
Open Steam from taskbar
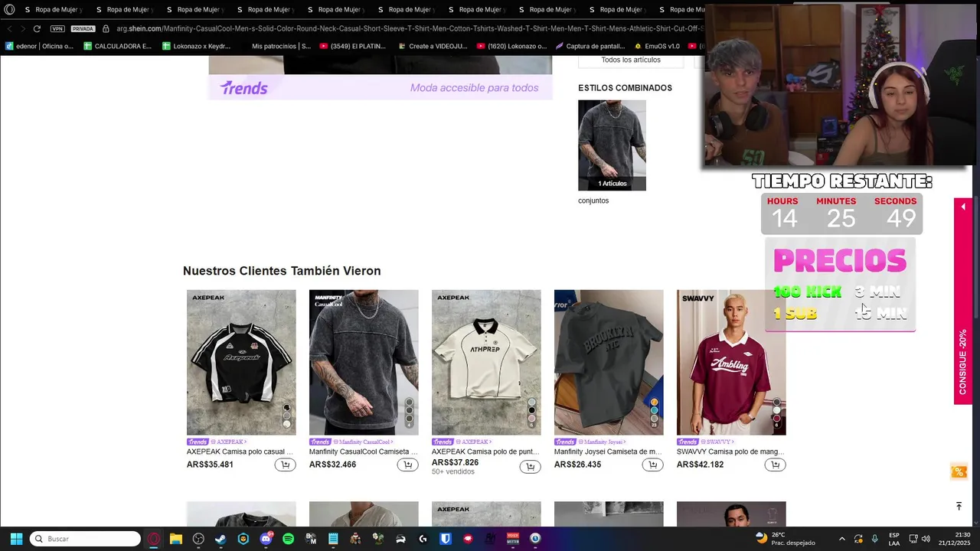coord(220,539)
